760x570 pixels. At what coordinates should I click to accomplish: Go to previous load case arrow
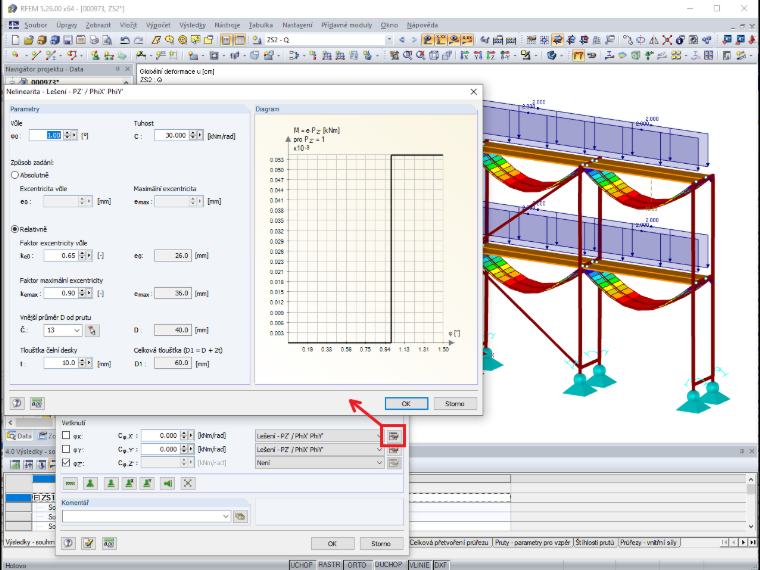tap(402, 40)
